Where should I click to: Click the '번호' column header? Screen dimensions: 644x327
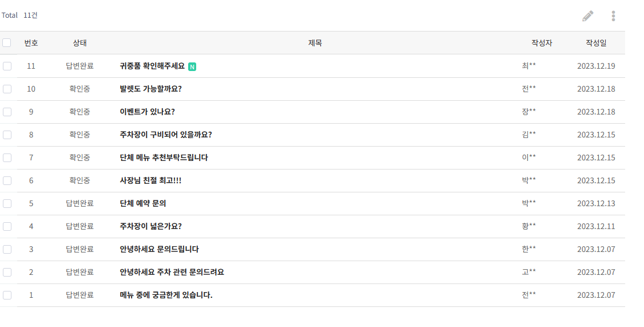[x=31, y=43]
